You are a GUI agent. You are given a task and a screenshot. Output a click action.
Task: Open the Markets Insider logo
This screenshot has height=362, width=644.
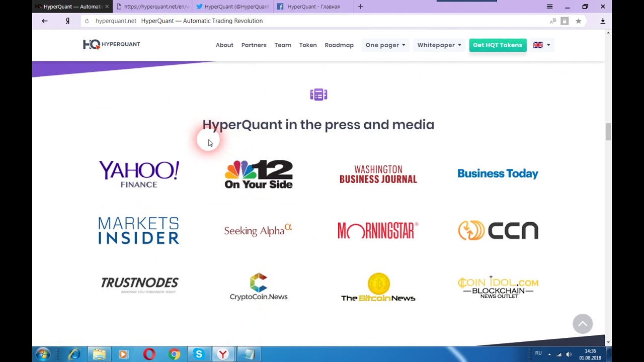(x=139, y=231)
